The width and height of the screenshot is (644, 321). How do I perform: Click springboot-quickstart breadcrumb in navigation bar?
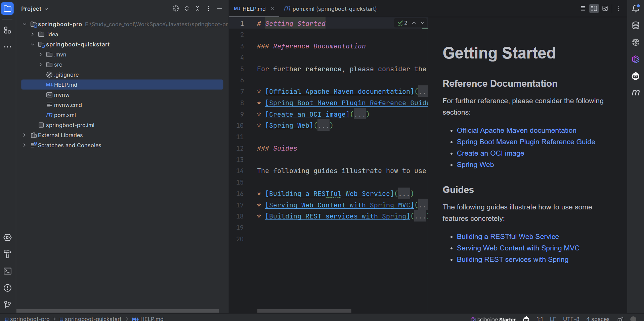[90, 319]
